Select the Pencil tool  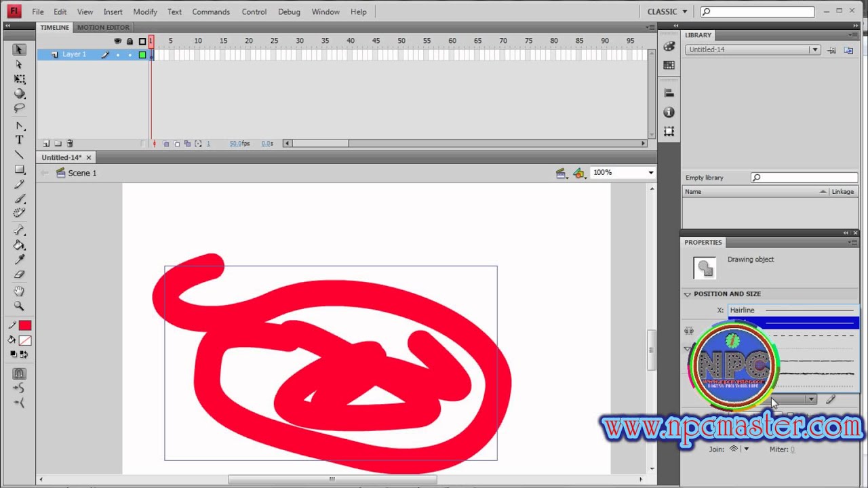[x=19, y=184]
